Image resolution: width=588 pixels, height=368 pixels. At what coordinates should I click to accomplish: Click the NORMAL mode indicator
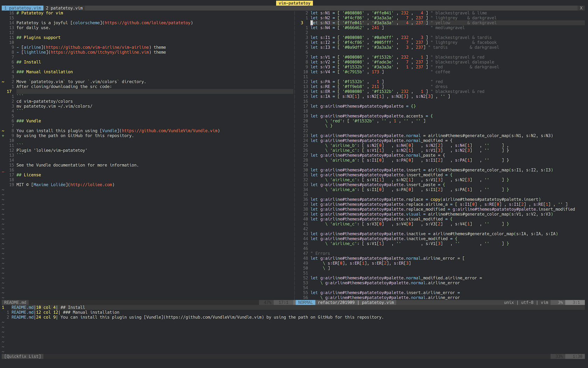(x=306, y=302)
